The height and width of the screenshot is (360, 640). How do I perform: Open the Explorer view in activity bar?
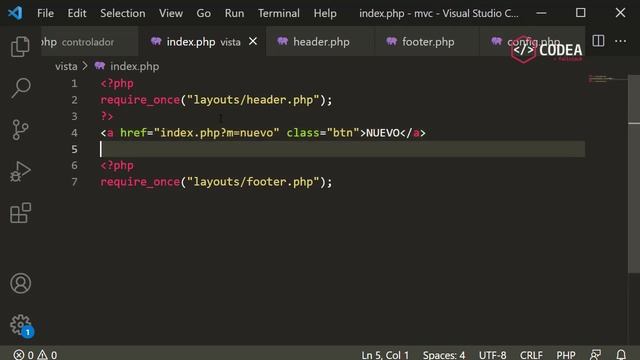tap(20, 46)
